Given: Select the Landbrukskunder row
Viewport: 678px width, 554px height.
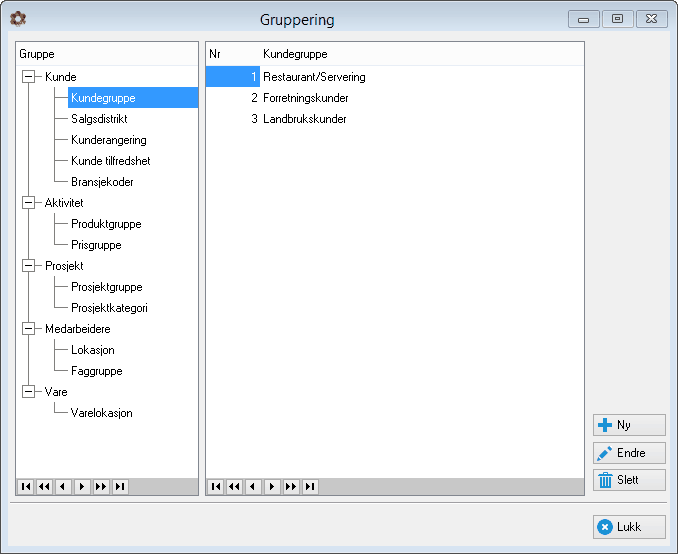Looking at the screenshot, I should tap(394, 119).
